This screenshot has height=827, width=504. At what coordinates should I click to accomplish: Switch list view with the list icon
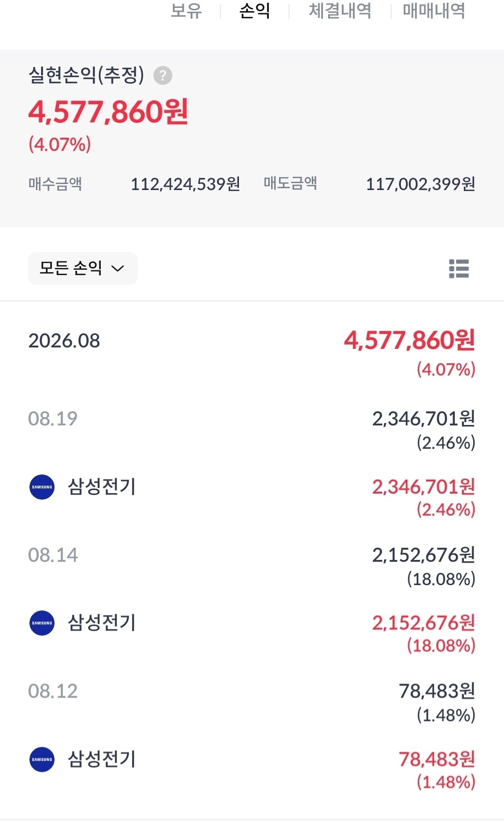(459, 269)
